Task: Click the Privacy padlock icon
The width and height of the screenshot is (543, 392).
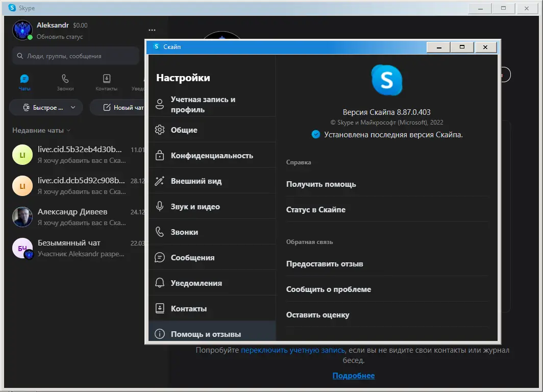Action: 160,155
